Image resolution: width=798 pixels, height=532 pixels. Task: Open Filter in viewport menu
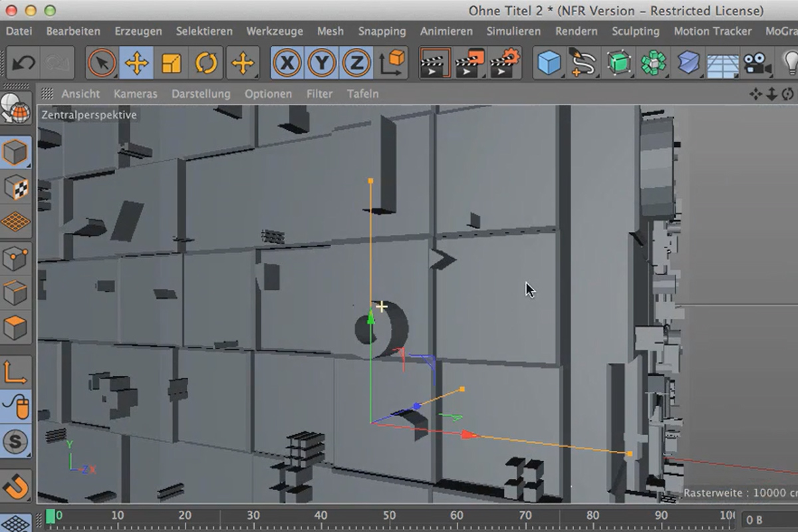(x=319, y=94)
